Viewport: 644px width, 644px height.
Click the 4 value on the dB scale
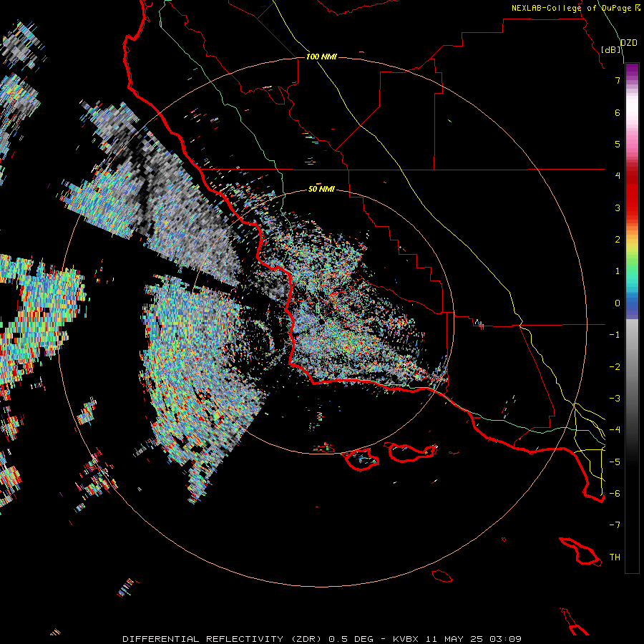(x=618, y=176)
